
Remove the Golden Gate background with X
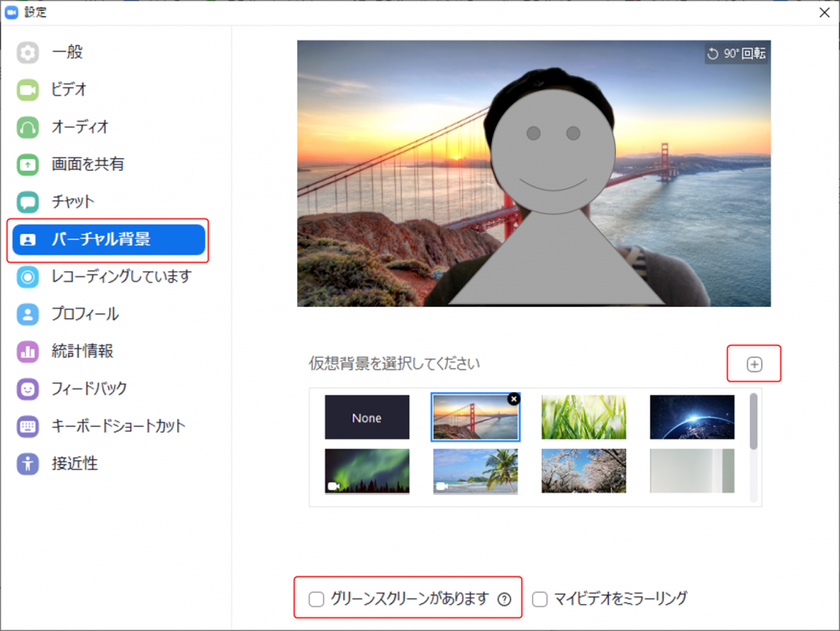(x=514, y=399)
